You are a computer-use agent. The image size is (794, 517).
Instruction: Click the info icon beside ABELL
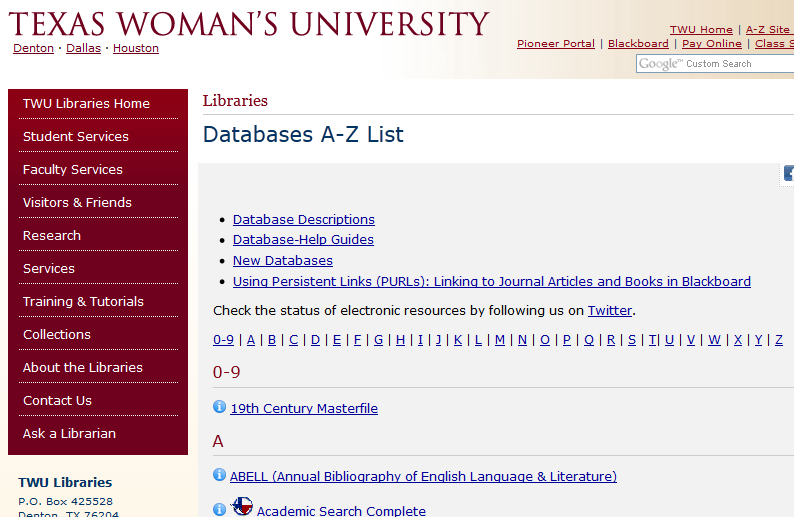pyautogui.click(x=219, y=474)
